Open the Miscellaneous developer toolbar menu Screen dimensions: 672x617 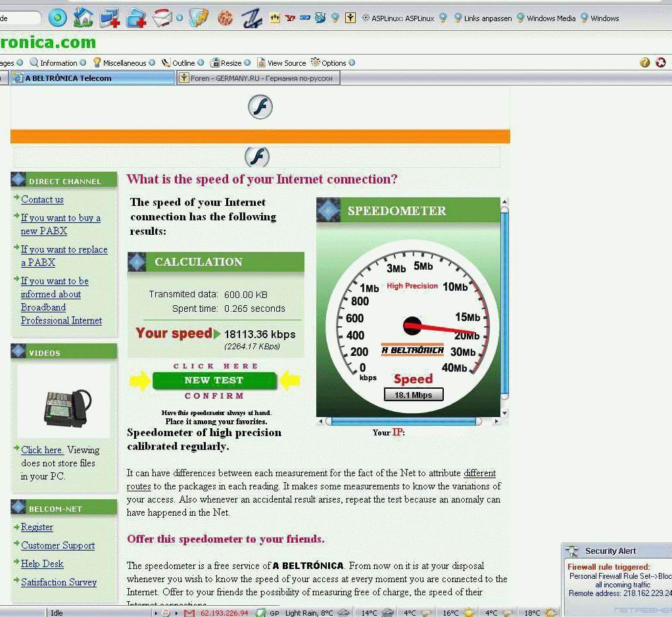(x=124, y=63)
